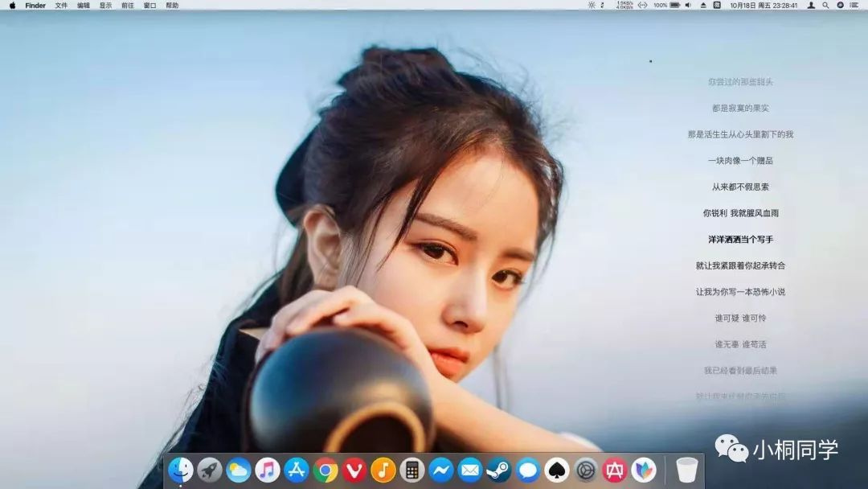Open the Finder menu in menu bar
Screen dimensions: 868x489
[35, 5]
